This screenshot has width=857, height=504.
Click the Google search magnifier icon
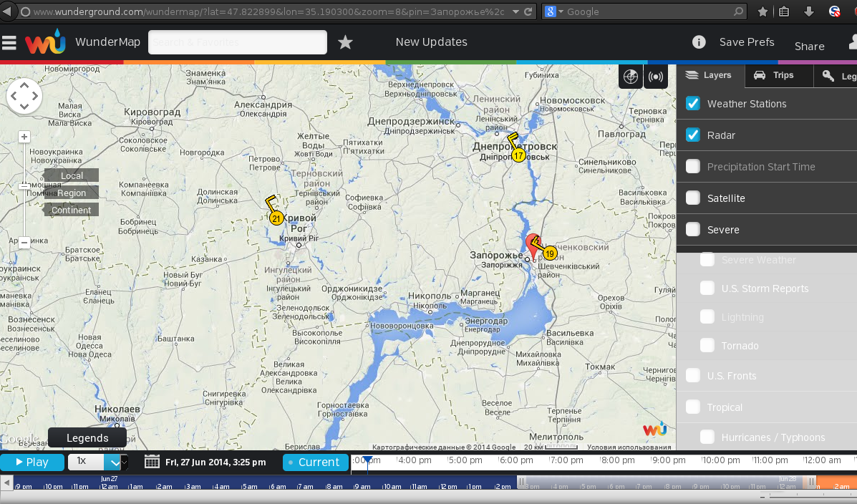click(x=738, y=11)
